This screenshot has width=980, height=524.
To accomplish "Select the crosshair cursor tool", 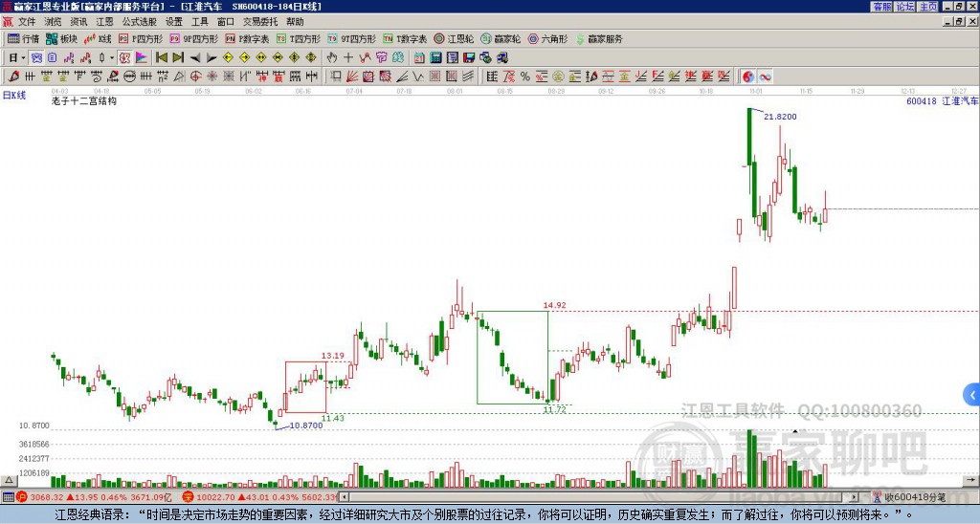I will (348, 57).
